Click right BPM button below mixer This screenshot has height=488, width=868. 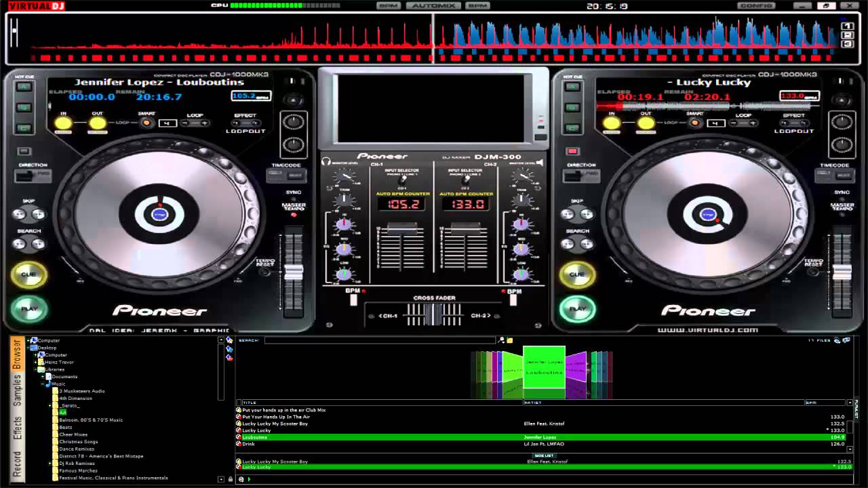point(513,300)
